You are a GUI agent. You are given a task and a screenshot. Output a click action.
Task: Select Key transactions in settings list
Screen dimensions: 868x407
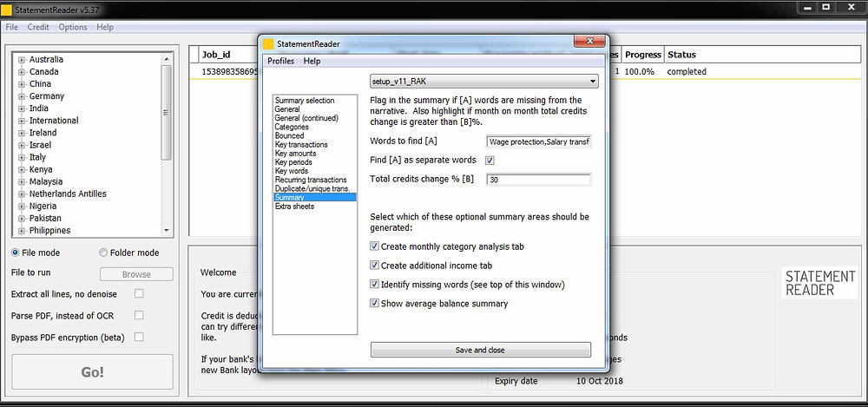(x=301, y=145)
